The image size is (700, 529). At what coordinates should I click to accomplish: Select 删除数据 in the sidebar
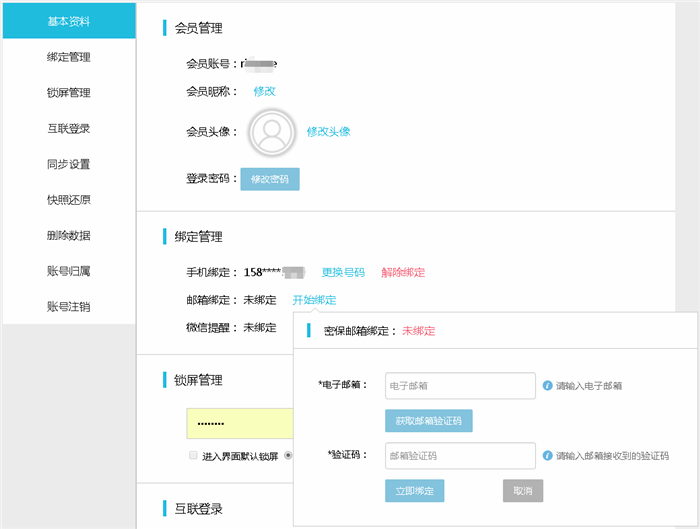pyautogui.click(x=69, y=236)
